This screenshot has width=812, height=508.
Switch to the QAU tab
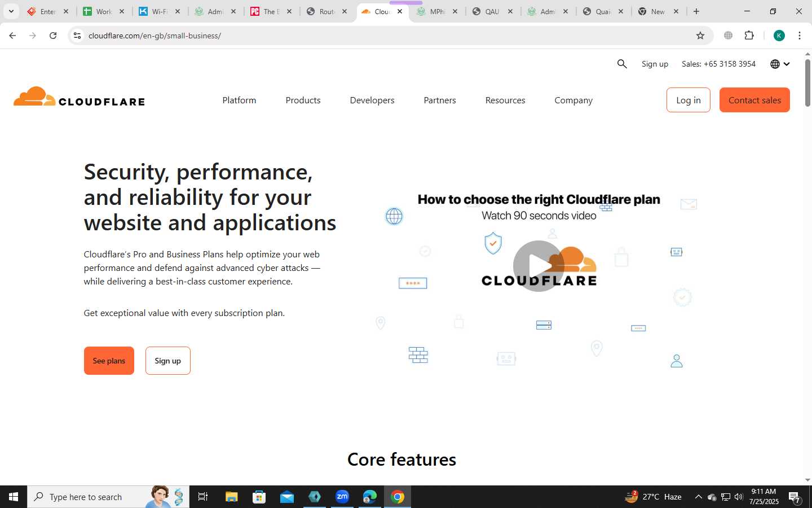(x=492, y=11)
